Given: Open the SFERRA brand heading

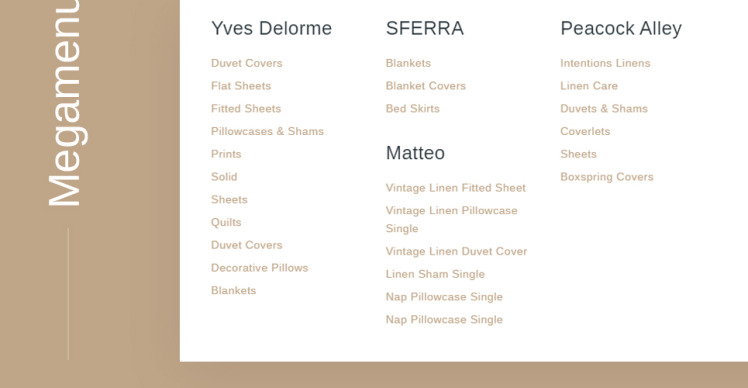Looking at the screenshot, I should [x=425, y=29].
